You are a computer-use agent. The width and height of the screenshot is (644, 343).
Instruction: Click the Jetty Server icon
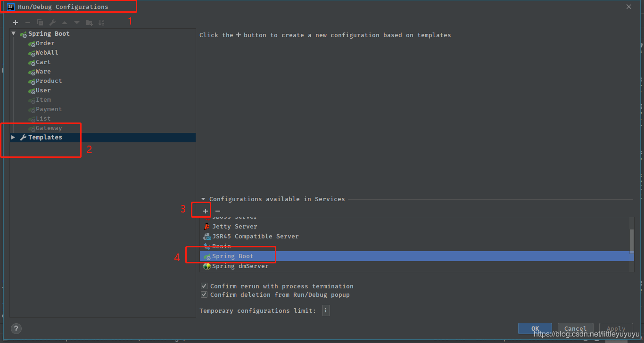coord(206,227)
